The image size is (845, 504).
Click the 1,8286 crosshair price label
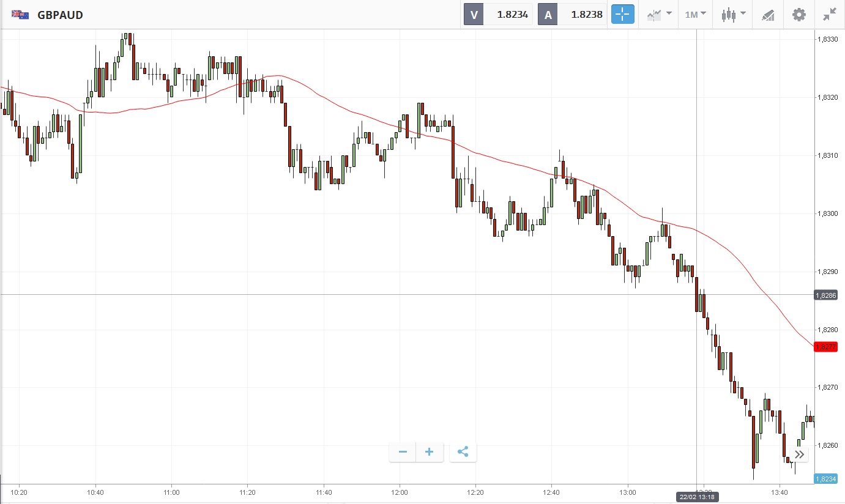[825, 295]
